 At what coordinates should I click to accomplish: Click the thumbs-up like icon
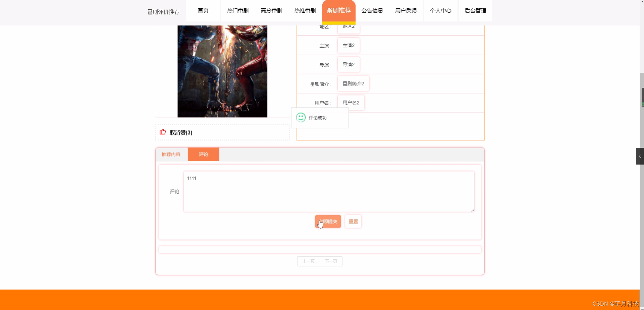[162, 132]
